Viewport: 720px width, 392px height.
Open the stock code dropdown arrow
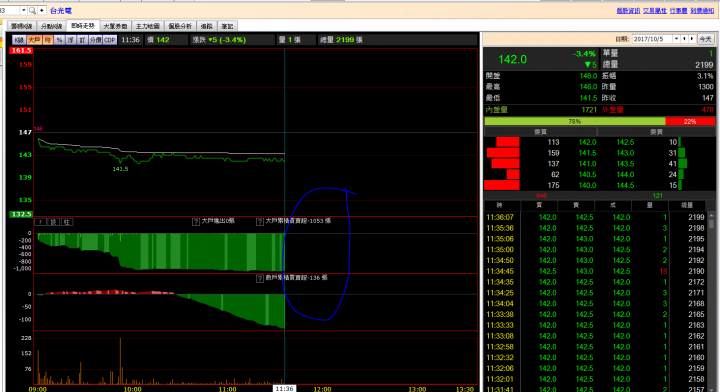click(x=23, y=10)
